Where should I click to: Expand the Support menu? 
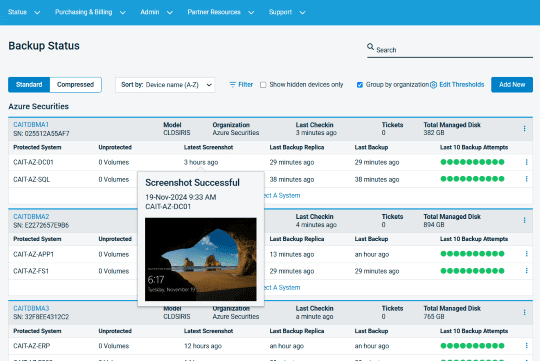[287, 12]
